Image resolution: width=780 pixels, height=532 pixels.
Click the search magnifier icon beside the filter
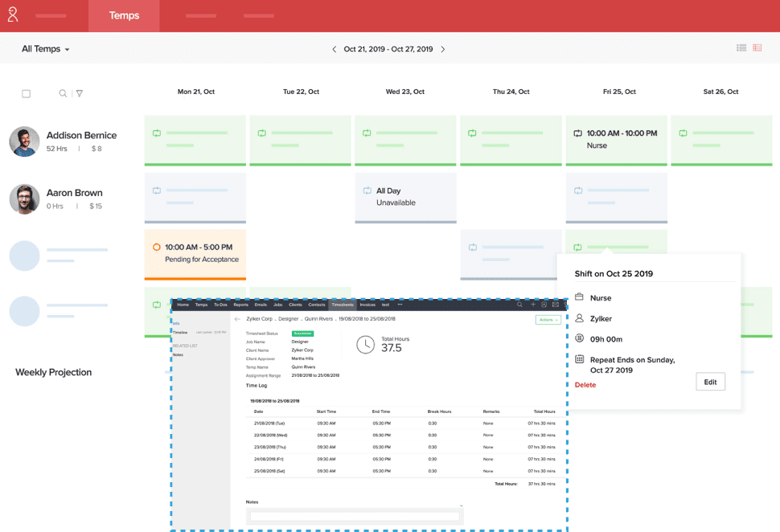pos(63,93)
